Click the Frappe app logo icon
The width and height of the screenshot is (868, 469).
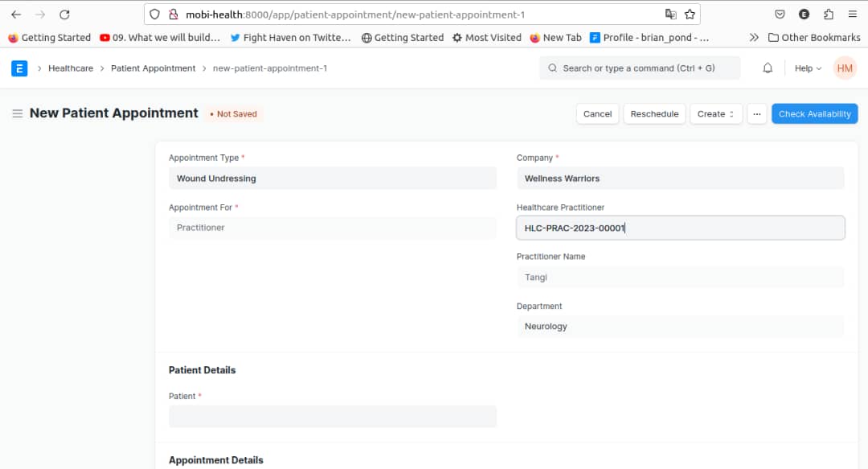(x=19, y=68)
